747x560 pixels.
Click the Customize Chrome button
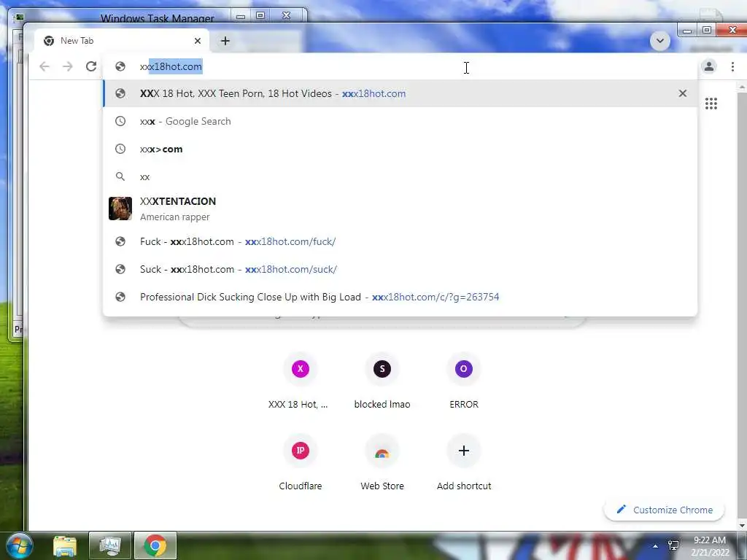(x=665, y=510)
